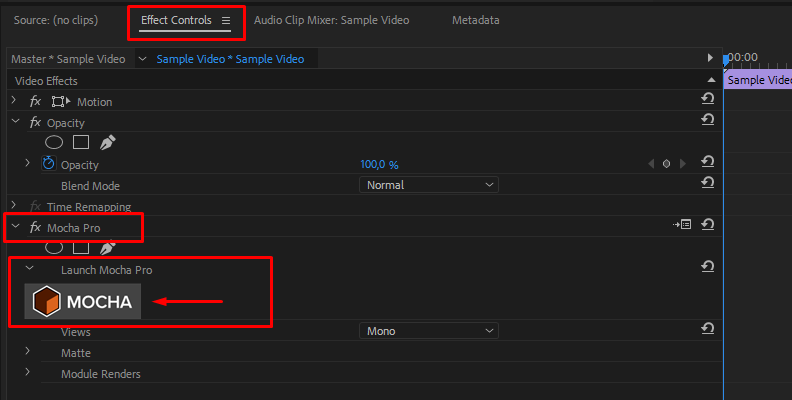
Task: Switch to Audio Clip Mixer: Sample Video tab
Action: (x=331, y=20)
